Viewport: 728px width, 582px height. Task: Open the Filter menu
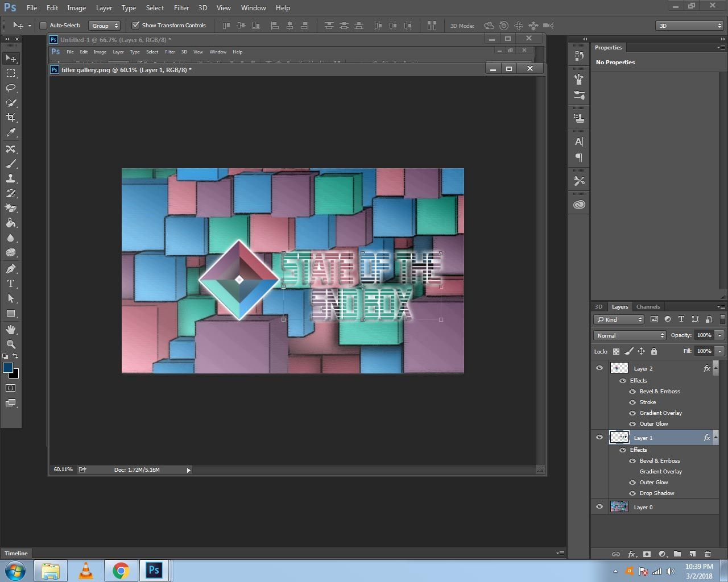[x=181, y=8]
